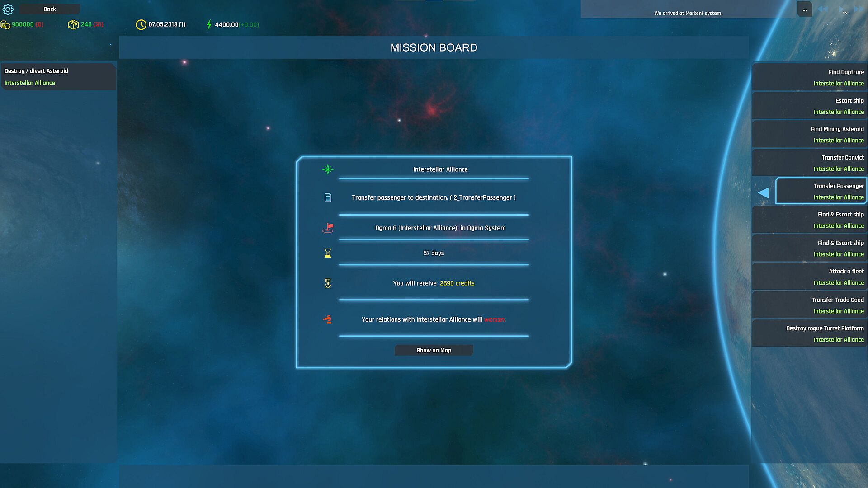
Task: Click the Back button
Action: pos(50,9)
